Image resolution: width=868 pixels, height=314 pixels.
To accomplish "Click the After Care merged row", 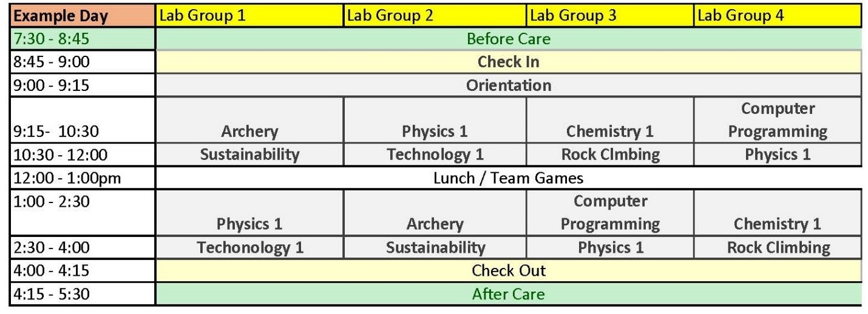I will click(509, 294).
